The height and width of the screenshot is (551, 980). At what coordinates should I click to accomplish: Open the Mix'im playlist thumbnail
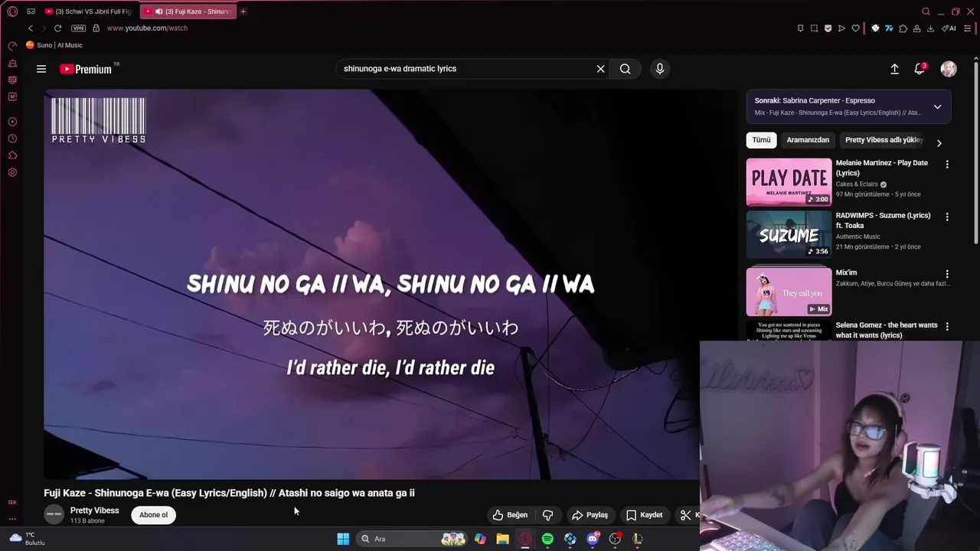coord(789,292)
